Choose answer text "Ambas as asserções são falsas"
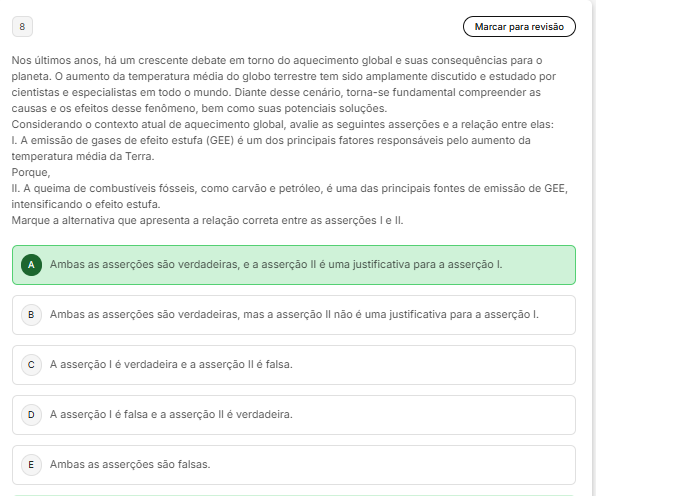Screen dimensions: 695x496 [130, 464]
